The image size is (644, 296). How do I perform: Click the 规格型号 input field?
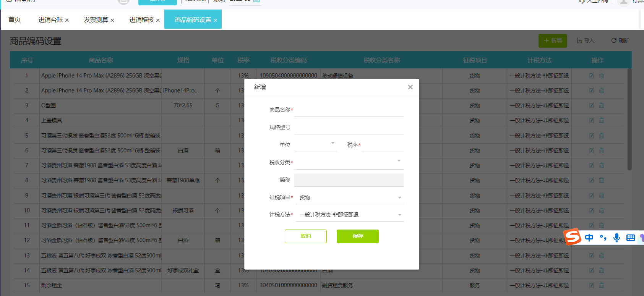pyautogui.click(x=349, y=127)
